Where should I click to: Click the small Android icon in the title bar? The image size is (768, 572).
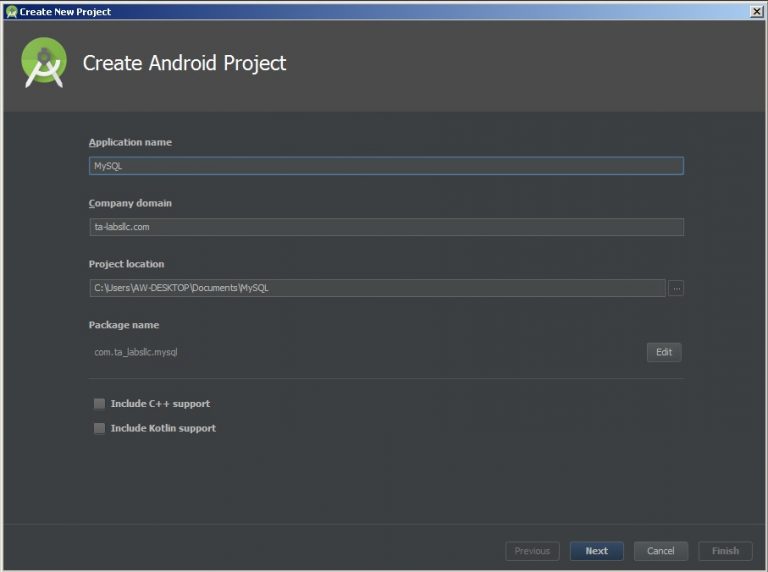(11, 12)
